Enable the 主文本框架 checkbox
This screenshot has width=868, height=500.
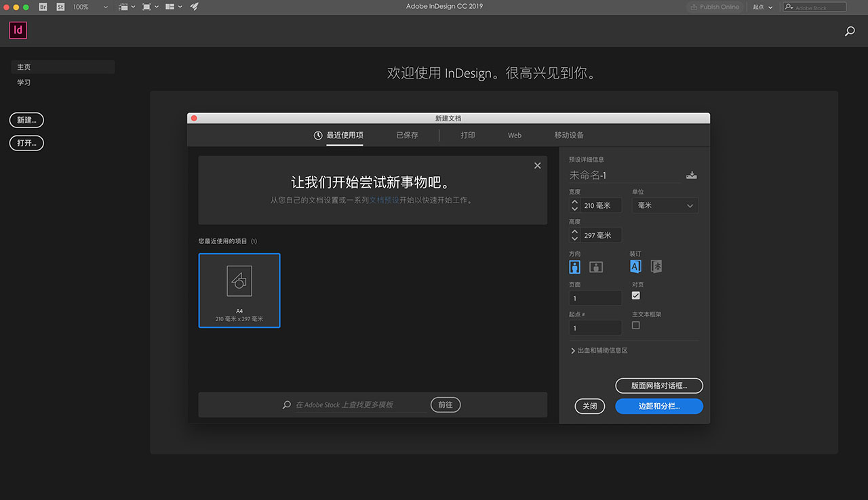tap(636, 325)
